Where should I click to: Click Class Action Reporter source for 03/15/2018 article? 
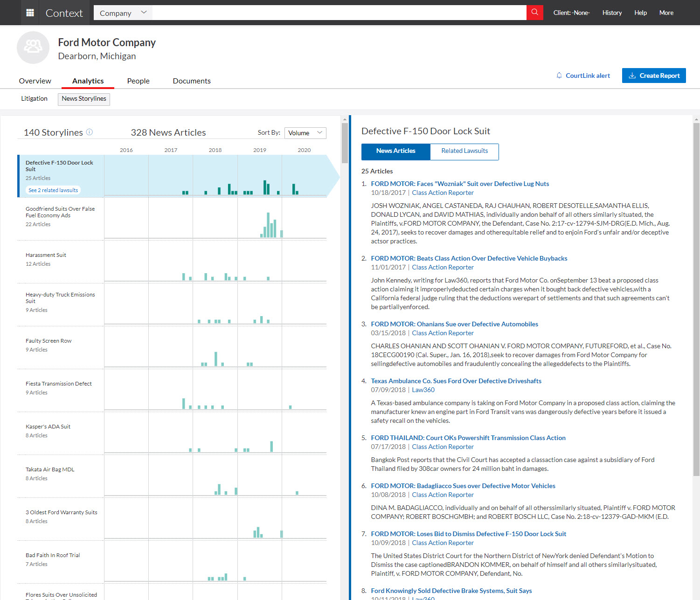coord(443,333)
